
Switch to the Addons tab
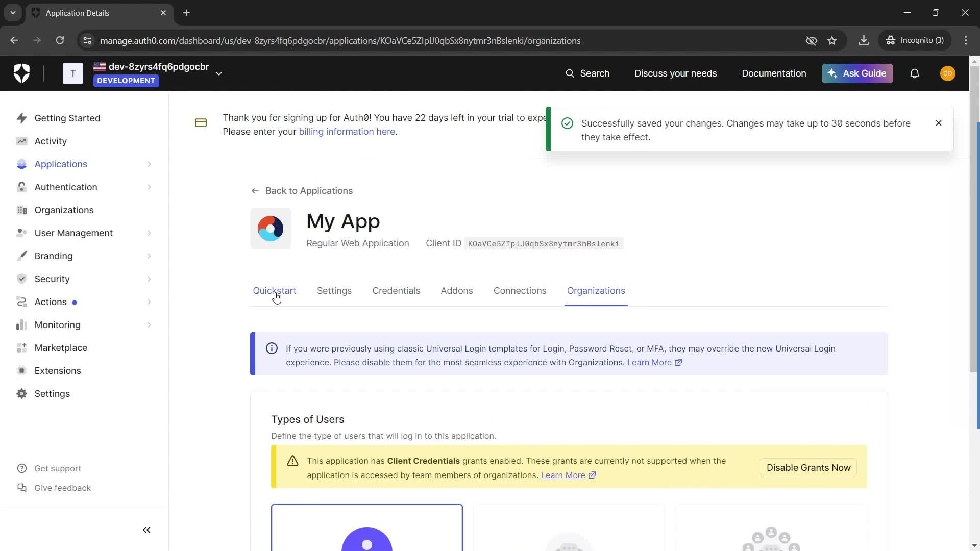(457, 291)
